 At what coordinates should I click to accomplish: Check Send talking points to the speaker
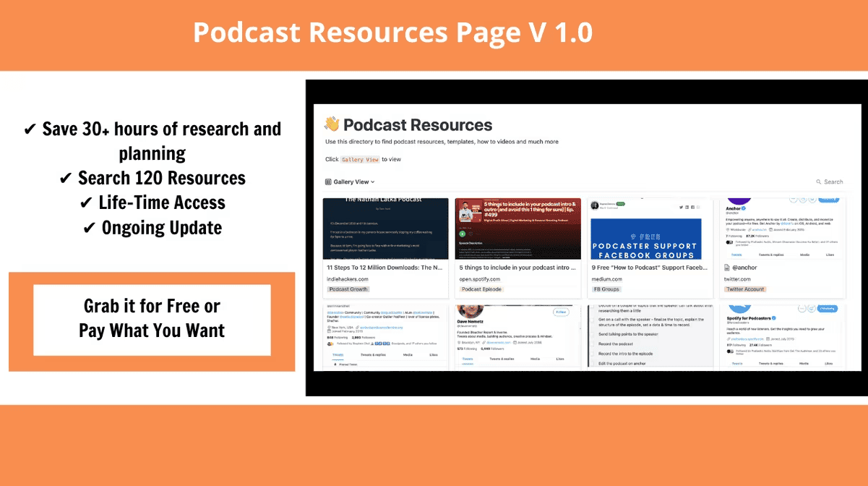[x=591, y=334]
